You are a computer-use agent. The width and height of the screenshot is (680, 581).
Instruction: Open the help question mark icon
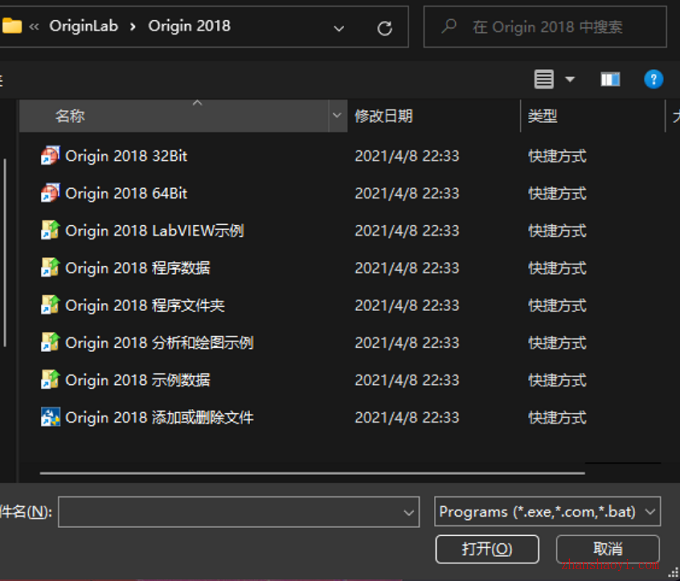tap(653, 79)
